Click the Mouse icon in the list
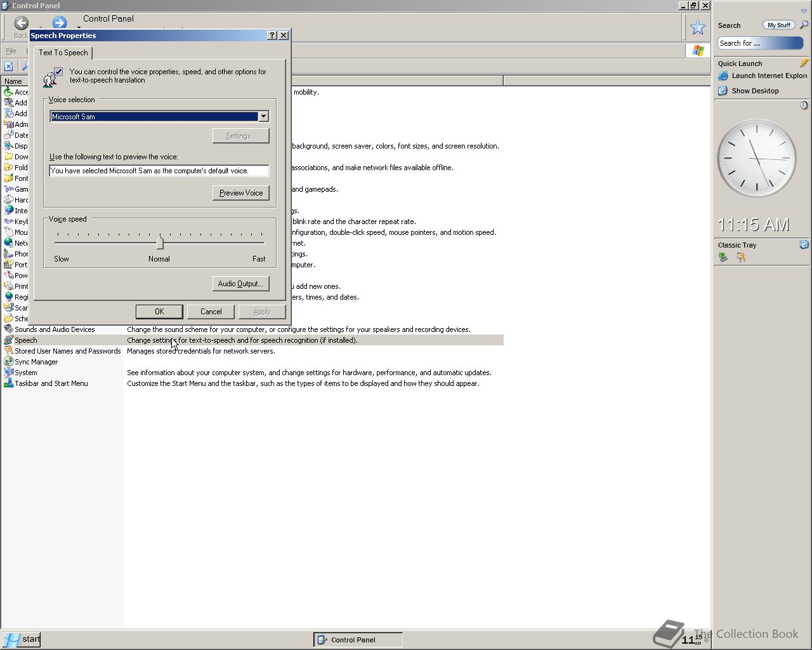The width and height of the screenshot is (812, 650). [9, 232]
